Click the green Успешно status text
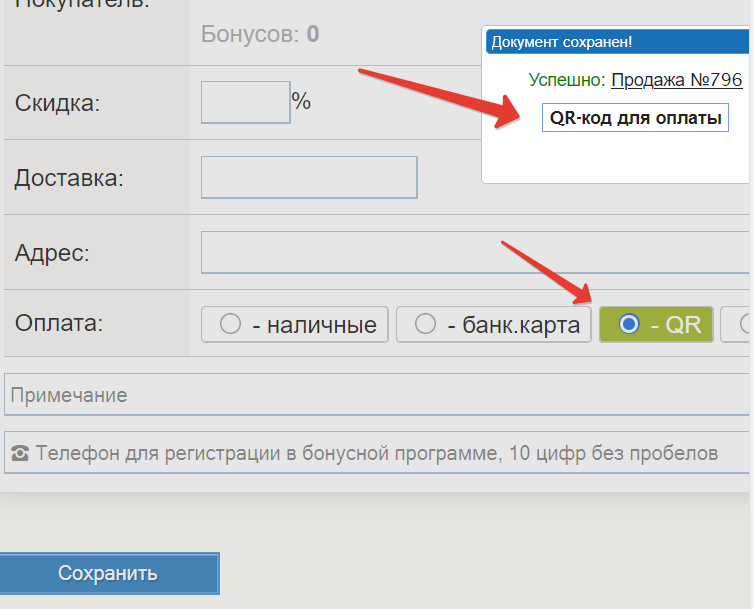The width and height of the screenshot is (754, 609). (566, 80)
